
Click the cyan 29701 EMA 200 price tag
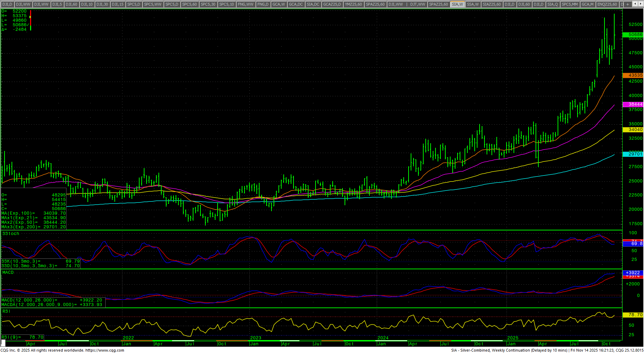coord(633,154)
